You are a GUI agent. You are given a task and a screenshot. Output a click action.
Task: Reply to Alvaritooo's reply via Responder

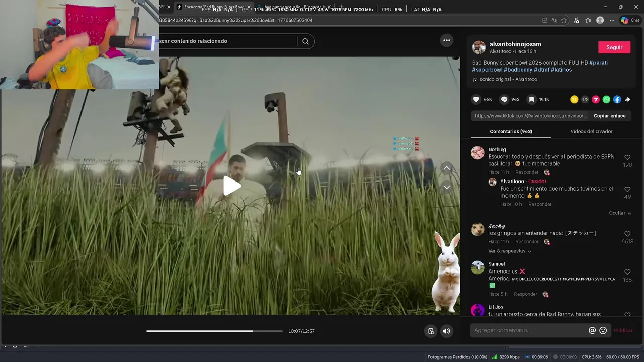[540, 204]
